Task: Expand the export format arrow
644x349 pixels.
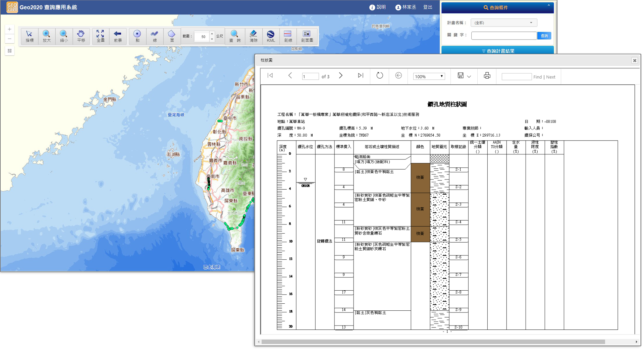Action: 469,77
